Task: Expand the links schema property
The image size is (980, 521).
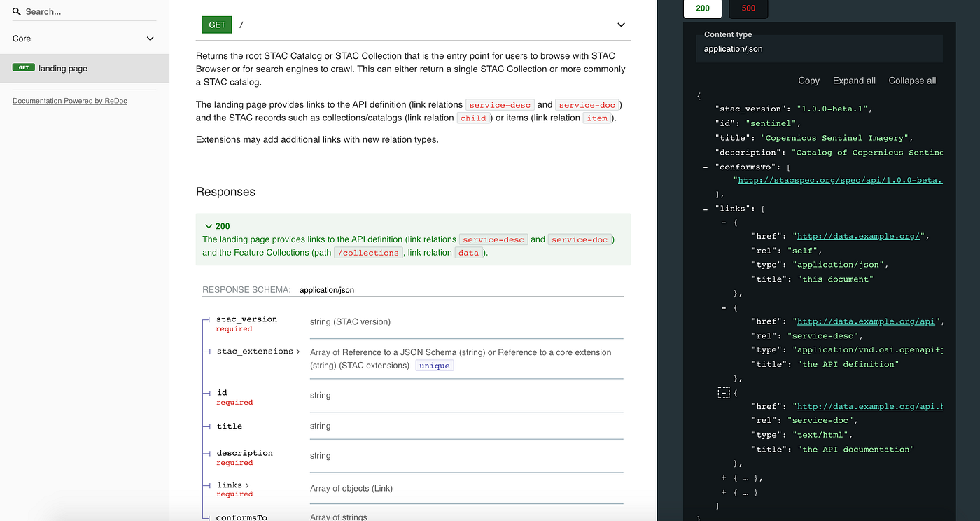Action: [233, 485]
